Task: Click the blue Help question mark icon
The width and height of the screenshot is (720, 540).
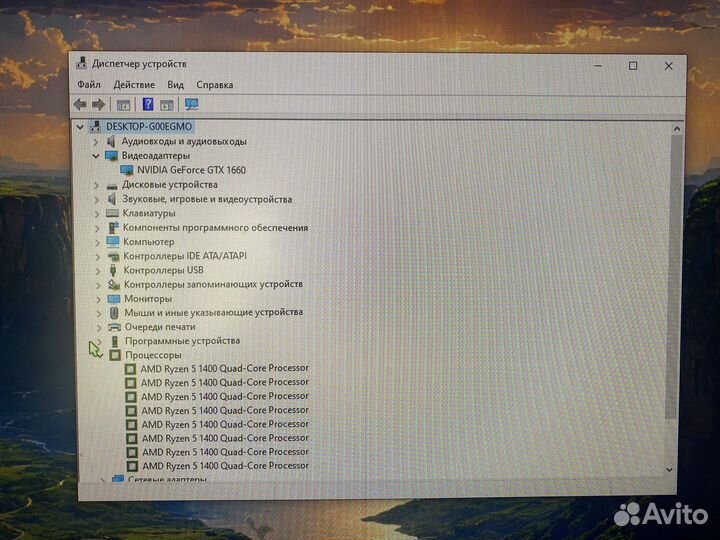Action: [148, 104]
